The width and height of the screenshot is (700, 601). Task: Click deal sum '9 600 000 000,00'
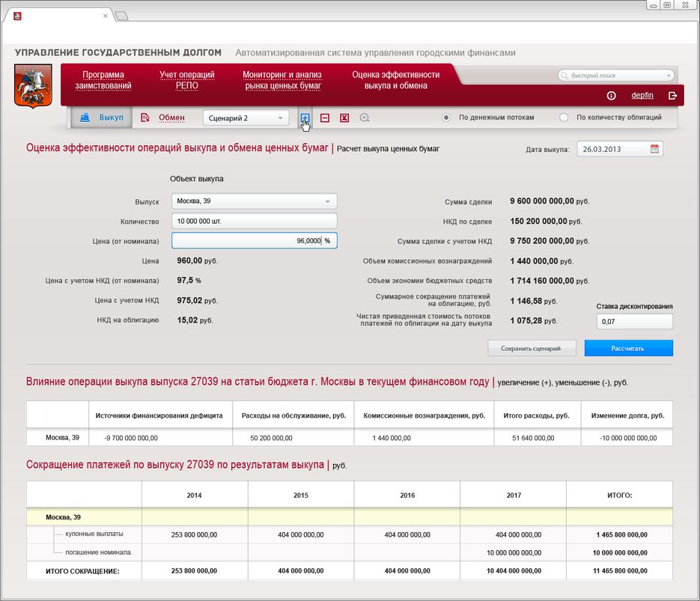pos(541,201)
